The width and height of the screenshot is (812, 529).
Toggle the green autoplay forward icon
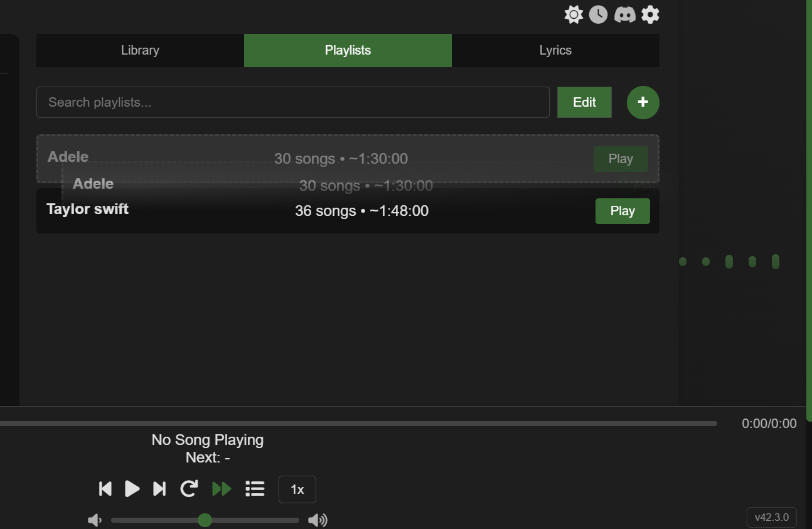tap(222, 489)
